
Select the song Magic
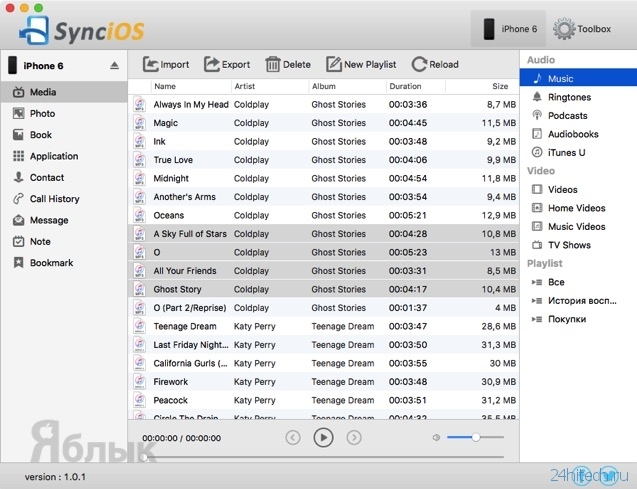(x=323, y=123)
